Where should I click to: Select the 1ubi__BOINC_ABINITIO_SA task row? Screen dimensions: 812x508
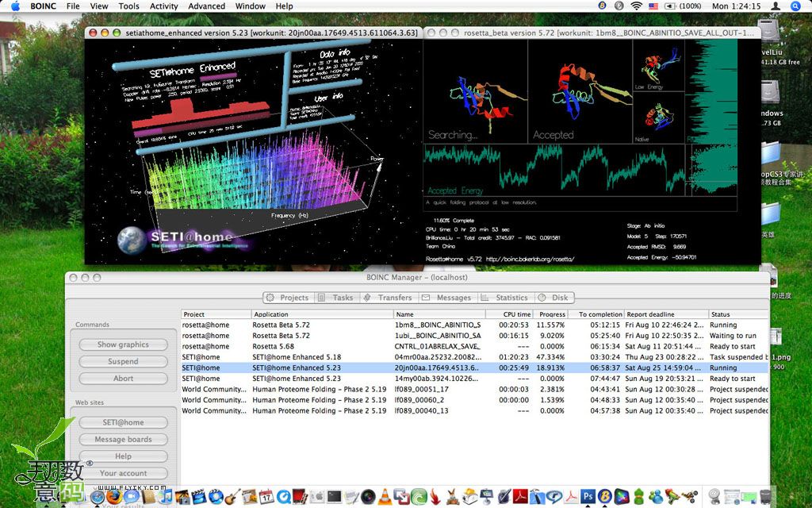click(x=474, y=336)
